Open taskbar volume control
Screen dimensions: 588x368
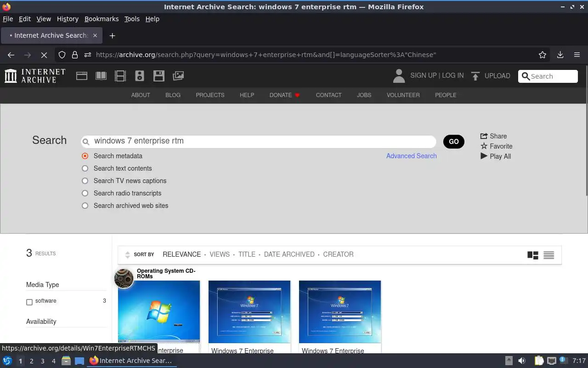[522, 361]
